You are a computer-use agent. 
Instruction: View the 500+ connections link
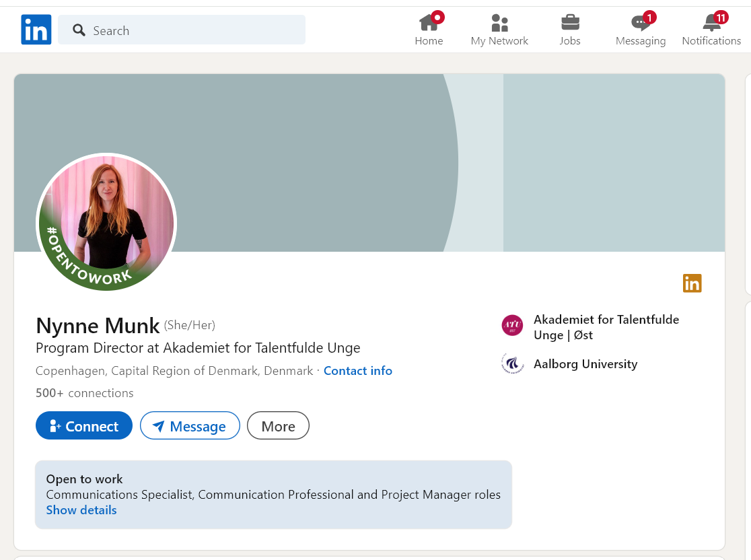pos(85,393)
